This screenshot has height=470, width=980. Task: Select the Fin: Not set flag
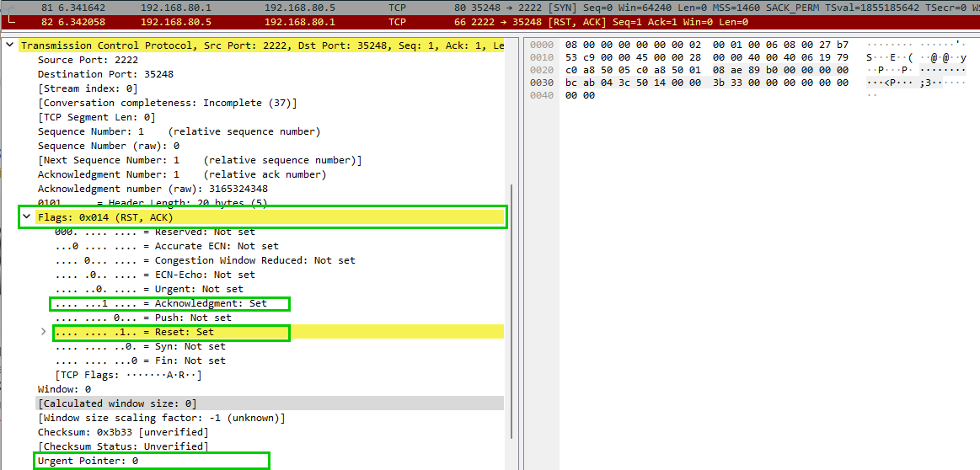point(140,361)
